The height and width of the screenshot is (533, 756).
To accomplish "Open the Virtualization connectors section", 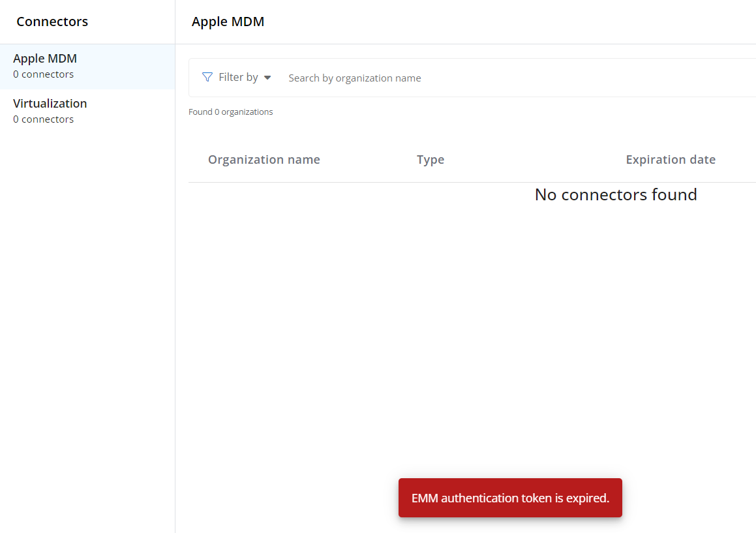I will click(50, 104).
